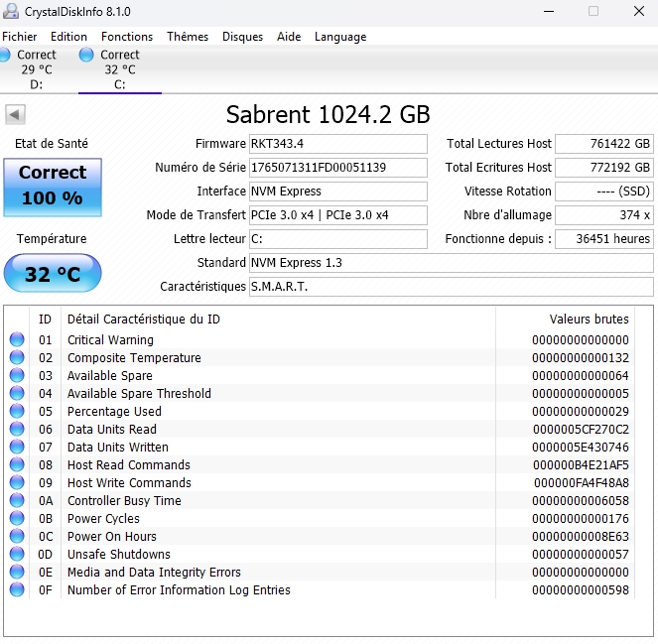
Task: Click the blue status orb for Critical Warning
Action: [x=17, y=340]
